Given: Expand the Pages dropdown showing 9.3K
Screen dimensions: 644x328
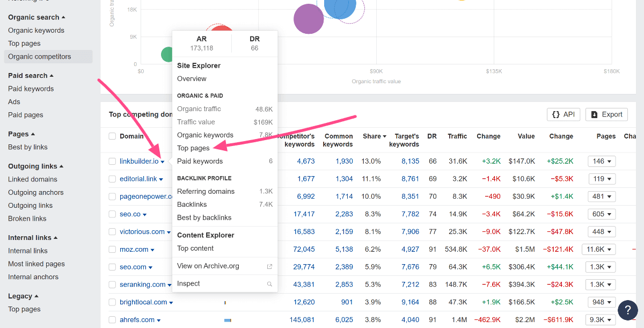Looking at the screenshot, I should [601, 320].
